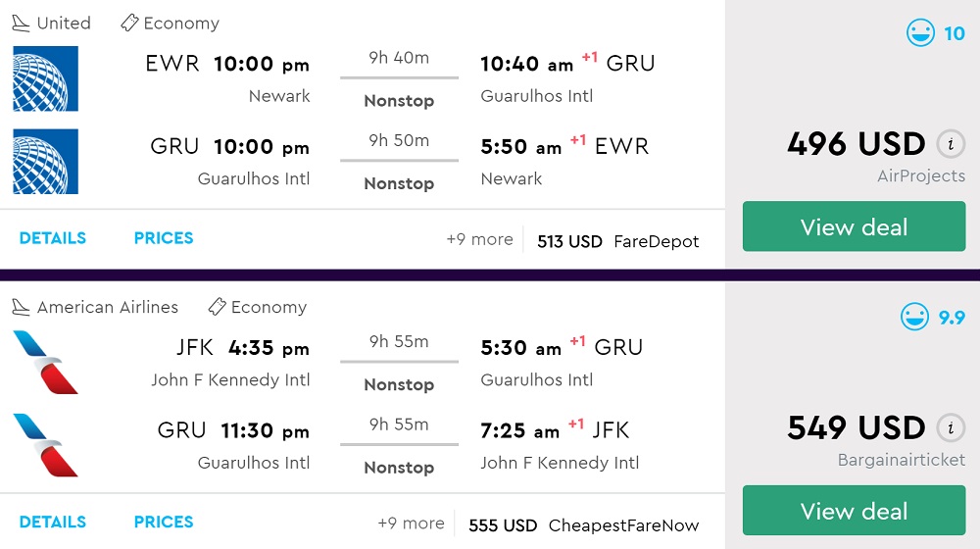
Task: Click American Airlines logo on JFK departure row
Action: (x=45, y=362)
